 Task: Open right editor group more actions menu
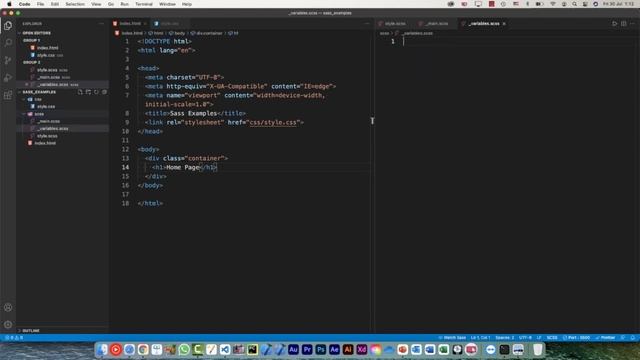pos(632,24)
